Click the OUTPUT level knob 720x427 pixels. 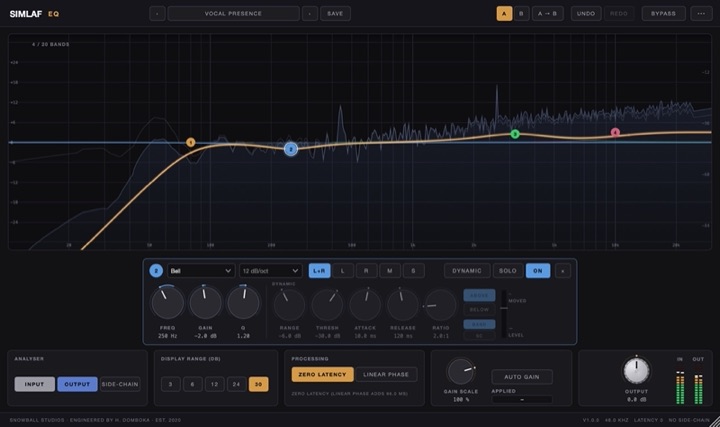point(636,370)
